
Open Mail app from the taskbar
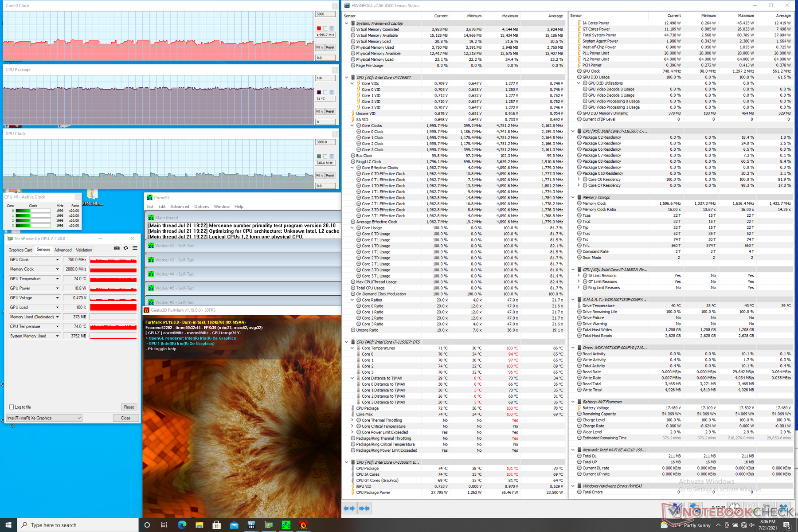(x=234, y=525)
